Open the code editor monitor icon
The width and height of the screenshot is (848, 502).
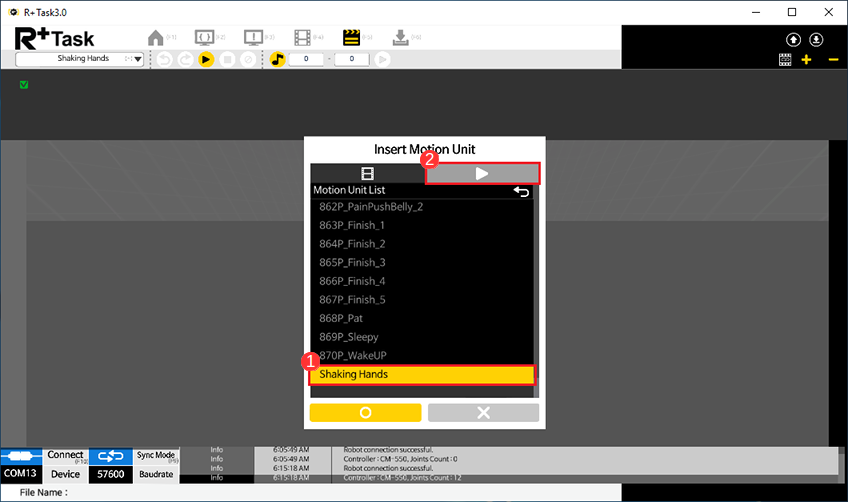(x=205, y=38)
